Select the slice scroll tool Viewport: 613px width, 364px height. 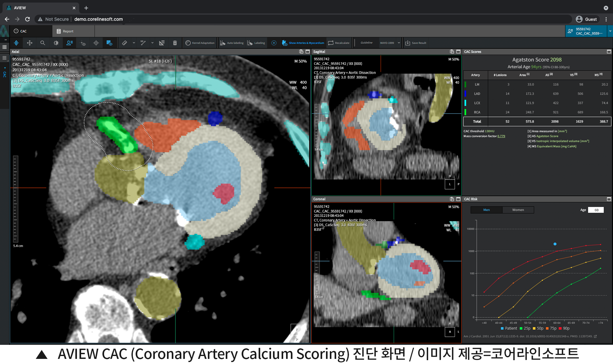pyautogui.click(x=16, y=43)
